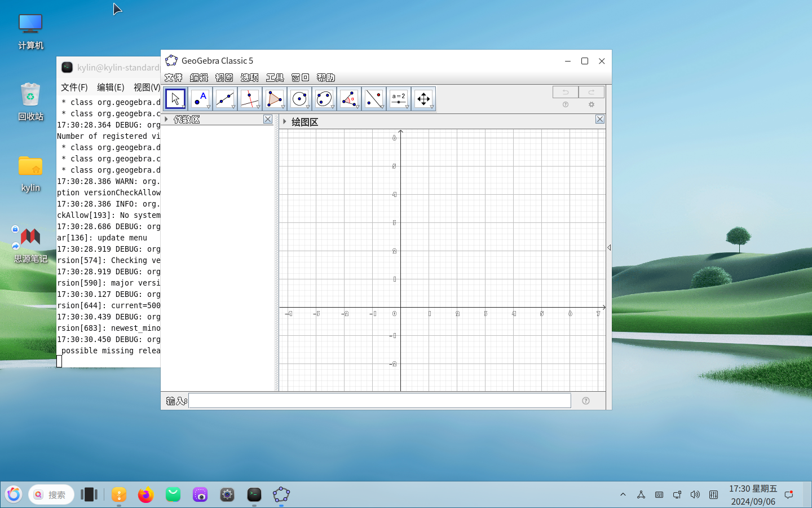The image size is (812, 508).
Task: Open 编辑(E) menu in terminal window
Action: point(111,87)
